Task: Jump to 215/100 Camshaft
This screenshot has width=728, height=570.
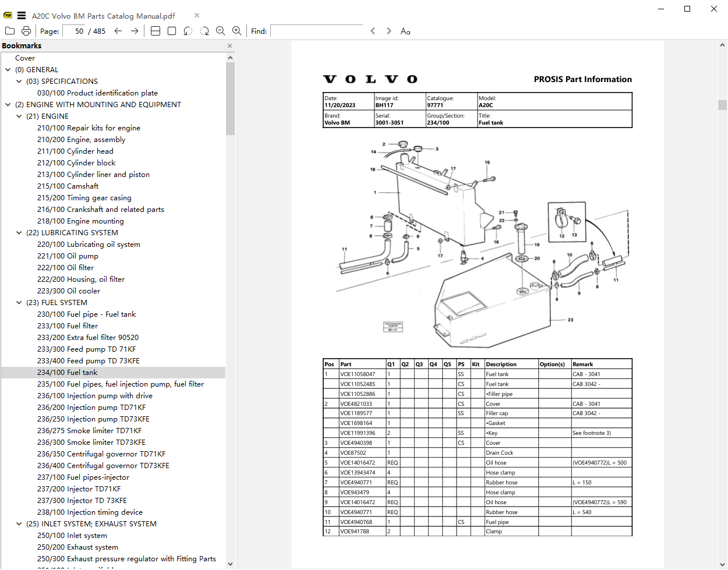Action: 68,186
